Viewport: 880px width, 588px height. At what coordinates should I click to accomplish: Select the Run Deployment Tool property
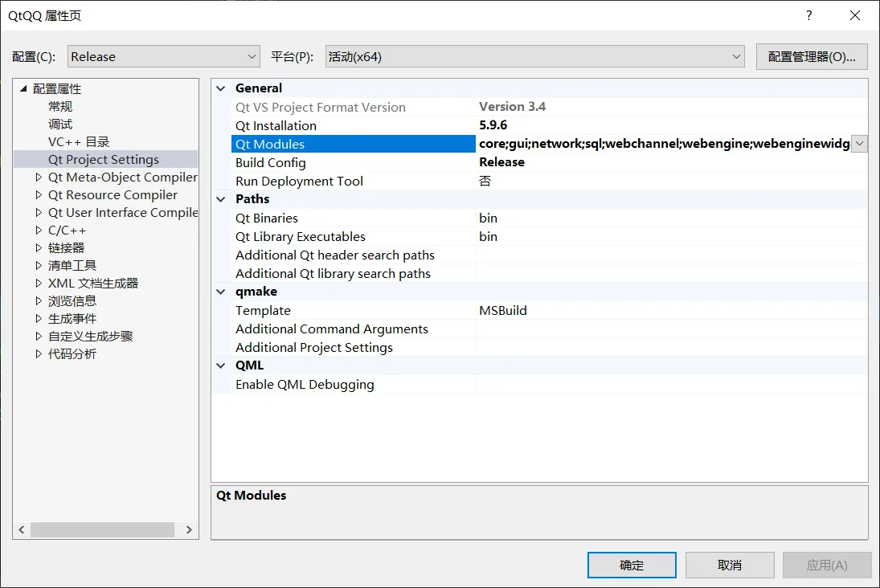[x=299, y=182]
